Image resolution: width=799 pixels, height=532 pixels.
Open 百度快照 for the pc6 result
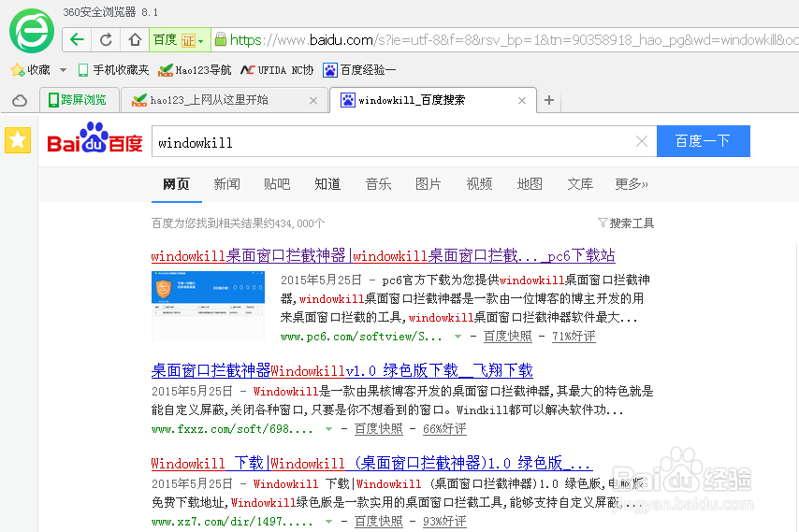[507, 336]
